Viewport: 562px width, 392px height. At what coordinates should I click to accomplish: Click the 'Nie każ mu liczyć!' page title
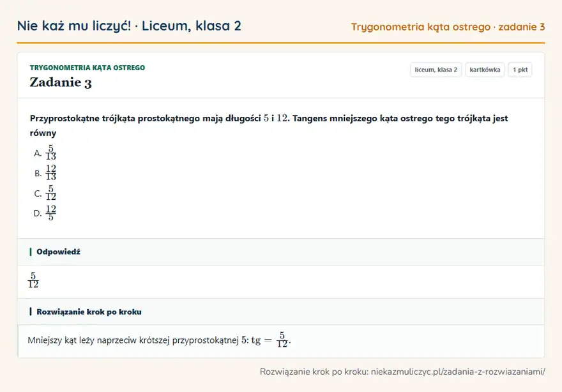pos(129,26)
